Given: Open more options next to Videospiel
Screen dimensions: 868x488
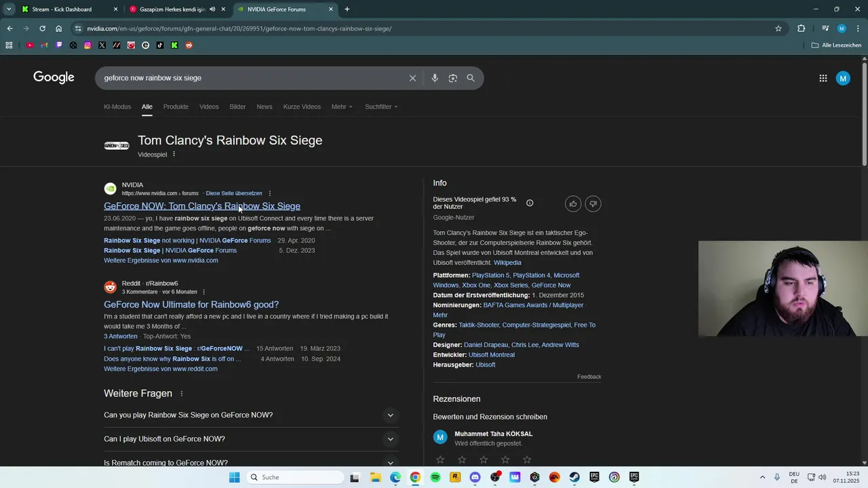Looking at the screenshot, I should 174,154.
